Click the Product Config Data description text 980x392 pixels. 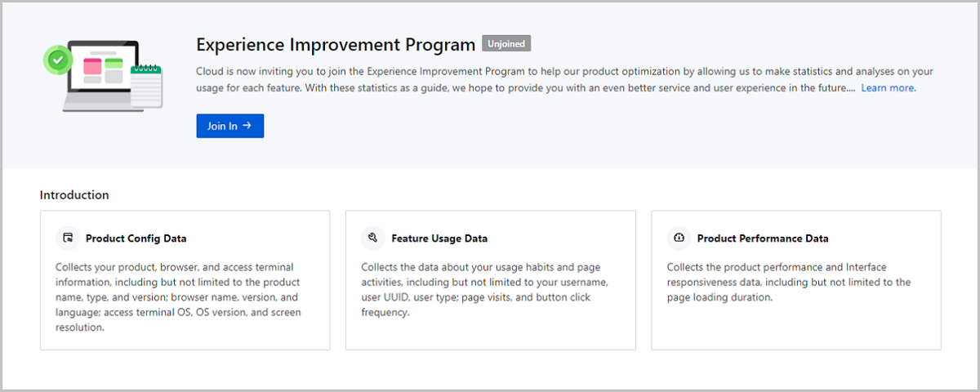pyautogui.click(x=178, y=297)
